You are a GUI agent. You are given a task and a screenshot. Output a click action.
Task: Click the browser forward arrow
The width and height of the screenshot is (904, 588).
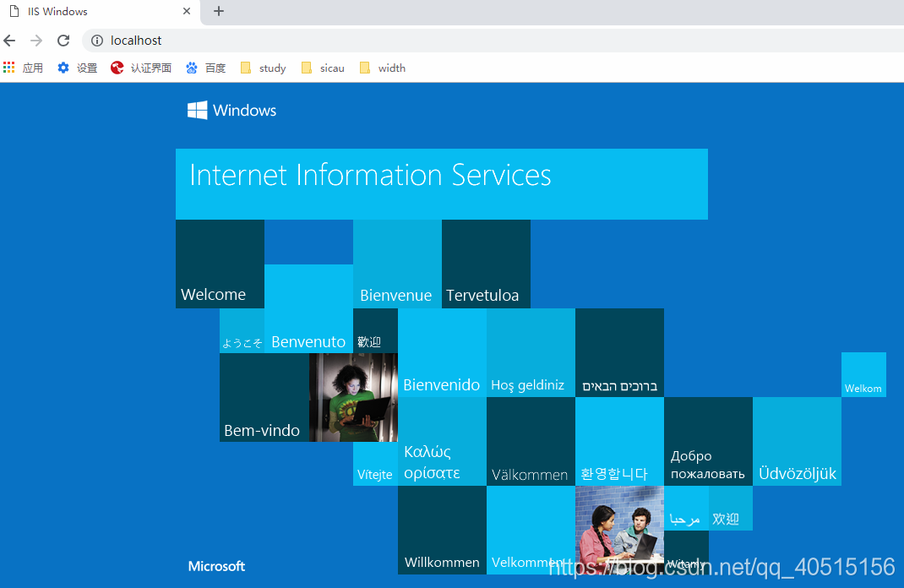coord(36,41)
